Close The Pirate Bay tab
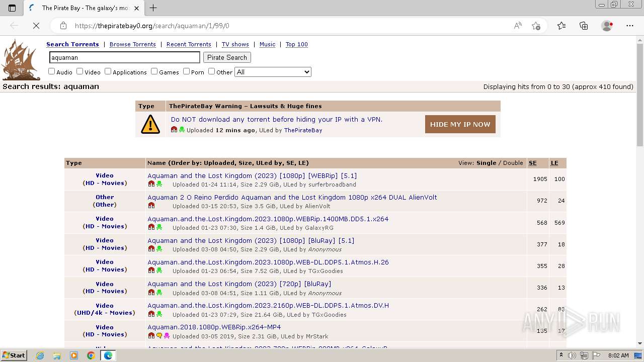Screen dimensions: 644x362 tap(136, 8)
